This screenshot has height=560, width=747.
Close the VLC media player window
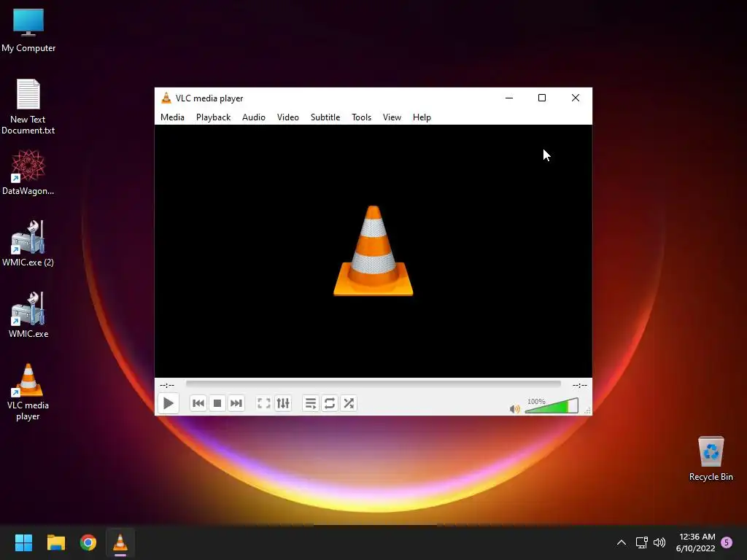[576, 98]
